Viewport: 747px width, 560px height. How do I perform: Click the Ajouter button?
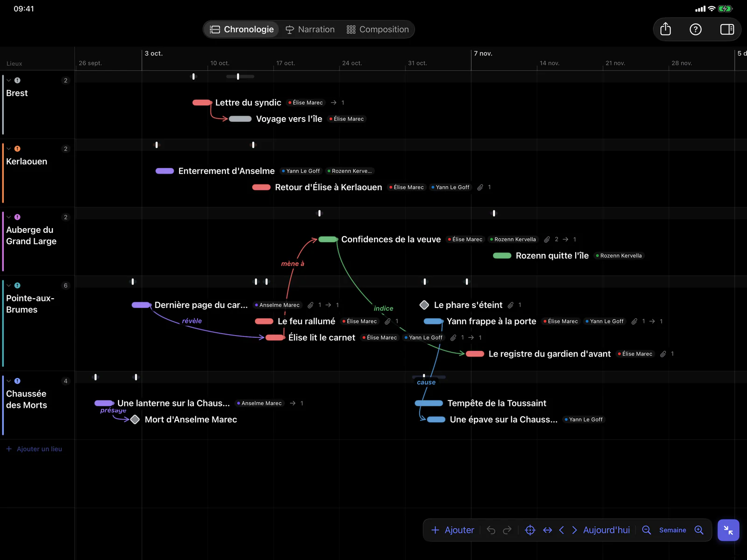(x=452, y=530)
